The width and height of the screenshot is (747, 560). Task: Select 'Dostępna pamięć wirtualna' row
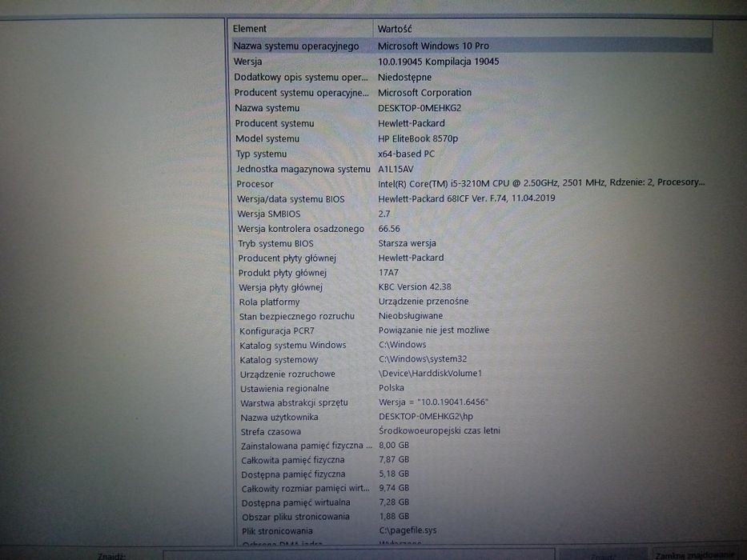coord(295,503)
